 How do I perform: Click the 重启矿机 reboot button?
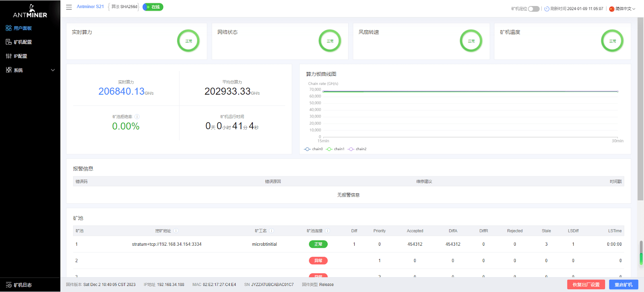(x=623, y=284)
